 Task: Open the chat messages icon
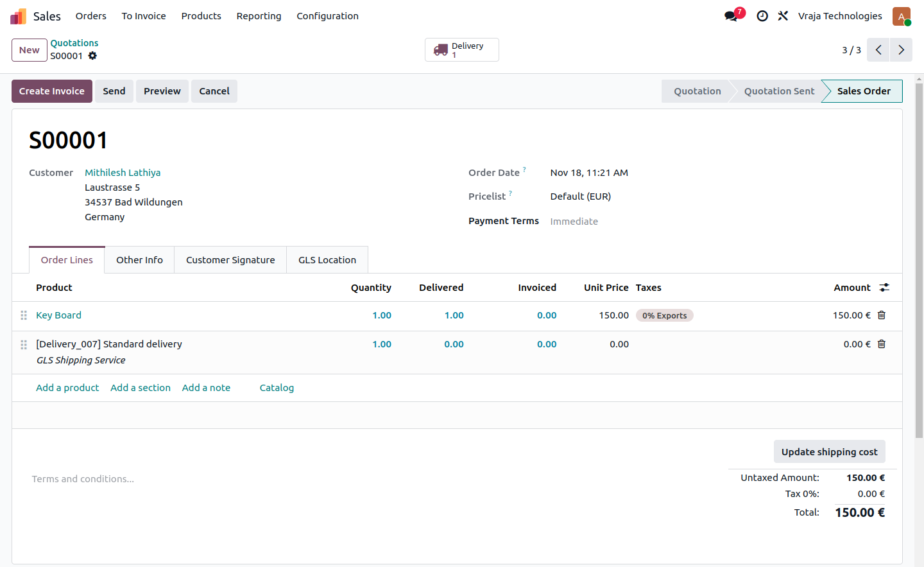pos(732,16)
